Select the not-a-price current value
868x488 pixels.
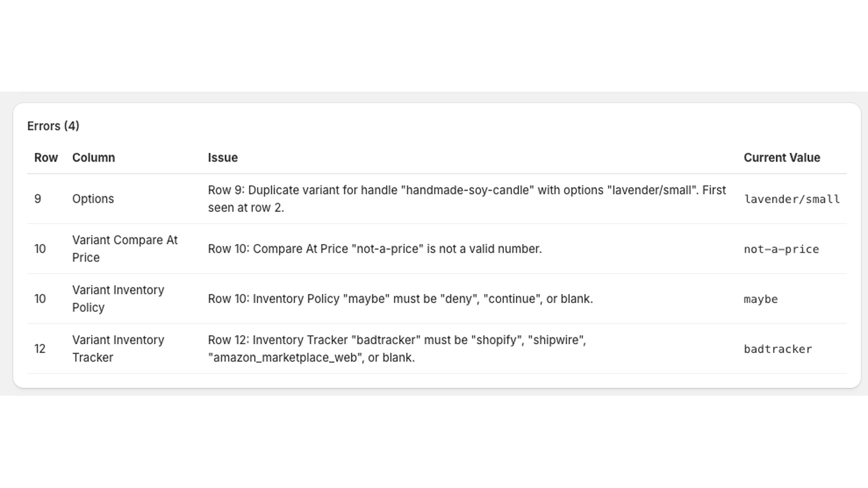point(781,249)
